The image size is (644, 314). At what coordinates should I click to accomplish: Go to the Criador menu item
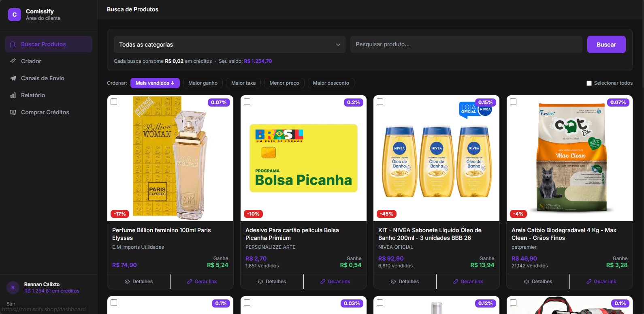coord(49,61)
